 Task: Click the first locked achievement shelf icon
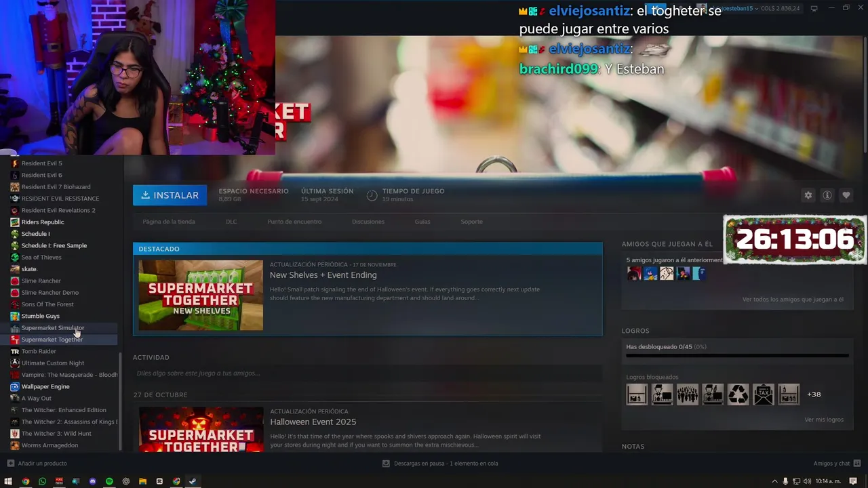[x=637, y=394]
